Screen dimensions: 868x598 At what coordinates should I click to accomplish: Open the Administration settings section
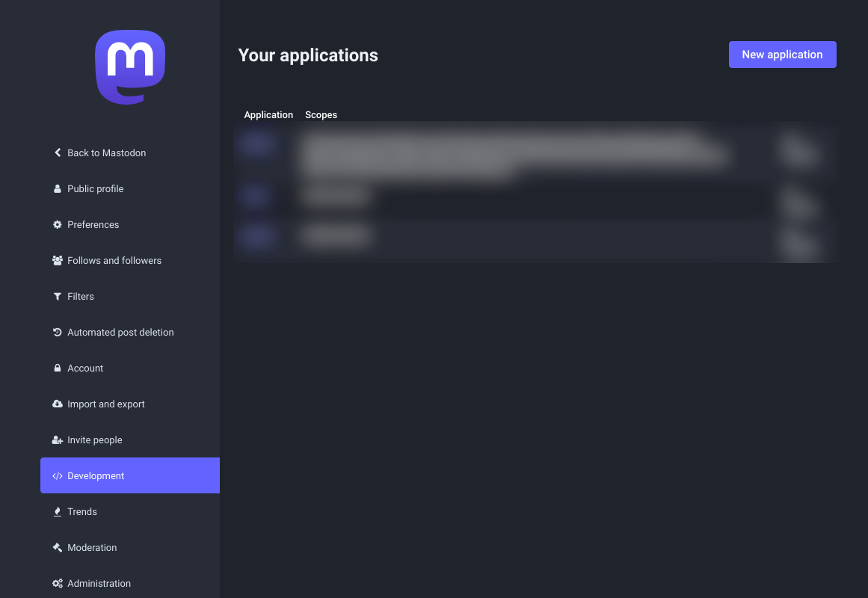point(99,584)
